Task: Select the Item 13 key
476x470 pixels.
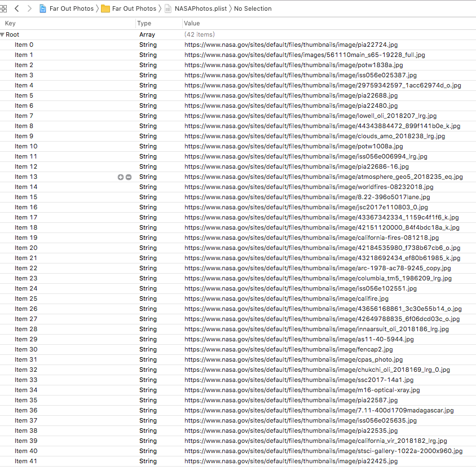Action: (x=26, y=177)
